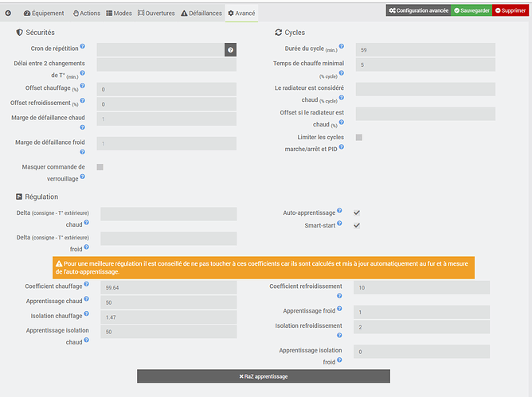Click the help icon next to Auto-apprentissage

(339, 211)
